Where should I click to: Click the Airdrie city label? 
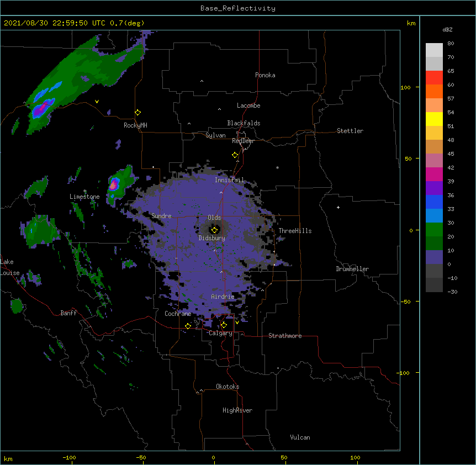click(223, 297)
